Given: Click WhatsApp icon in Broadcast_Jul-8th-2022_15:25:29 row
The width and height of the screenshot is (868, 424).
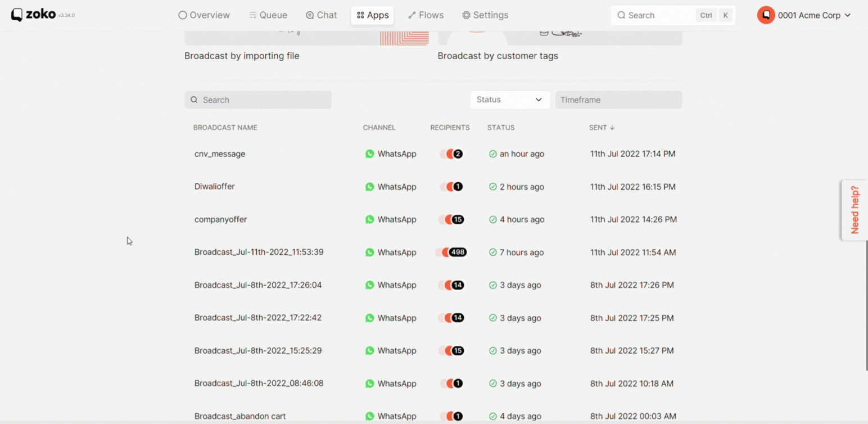Looking at the screenshot, I should pos(369,351).
